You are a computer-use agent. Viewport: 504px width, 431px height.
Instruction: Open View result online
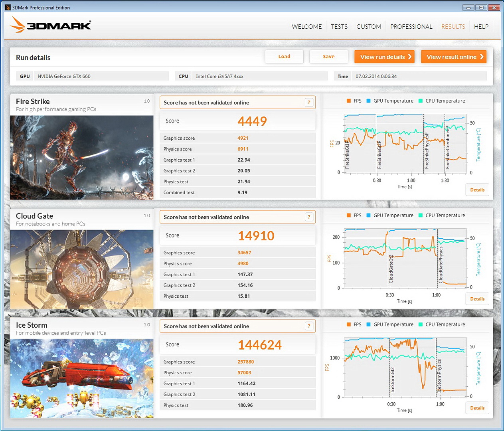pos(454,57)
